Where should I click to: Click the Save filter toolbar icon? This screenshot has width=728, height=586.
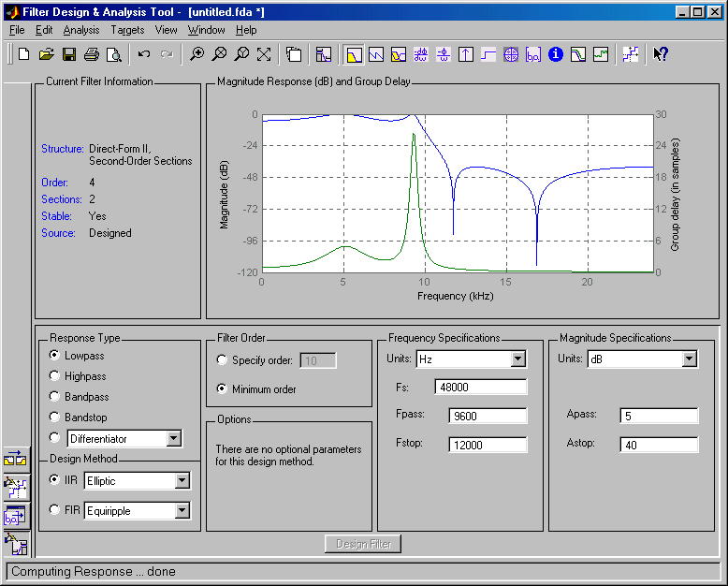(68, 54)
